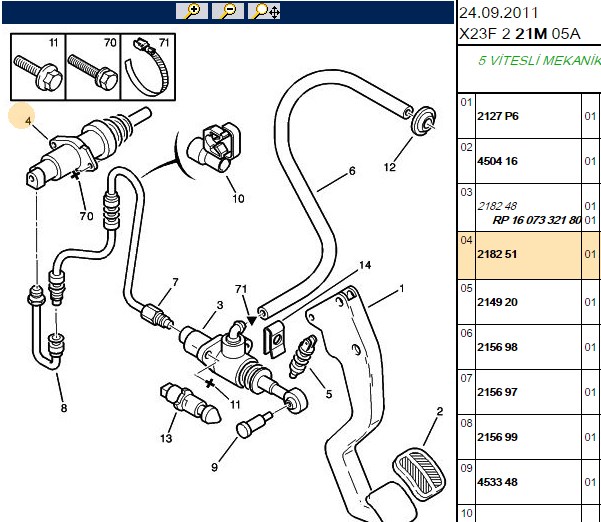
Task: Select callout number 10 near the connector
Action: (x=238, y=199)
